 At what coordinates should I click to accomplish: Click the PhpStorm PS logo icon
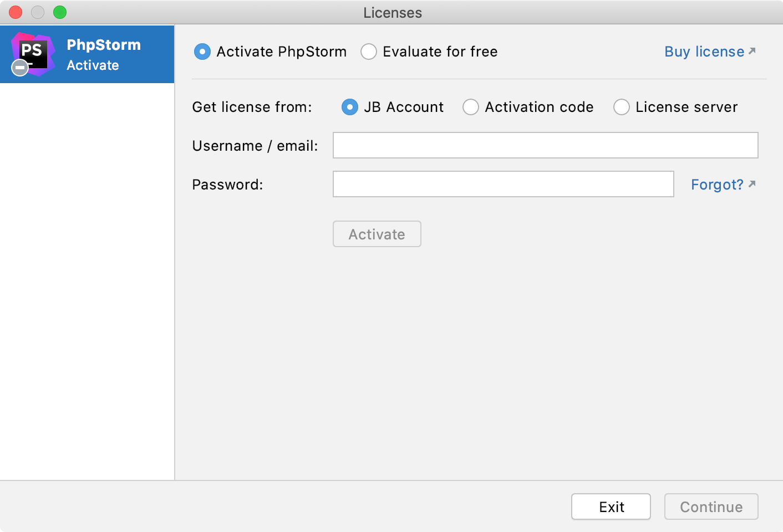[x=33, y=54]
